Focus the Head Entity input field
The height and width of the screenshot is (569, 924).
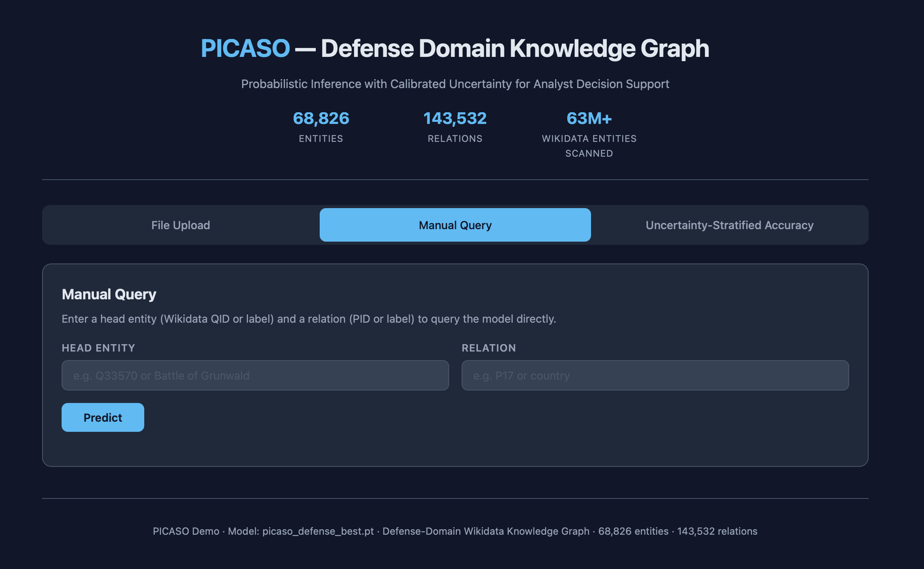pos(255,375)
